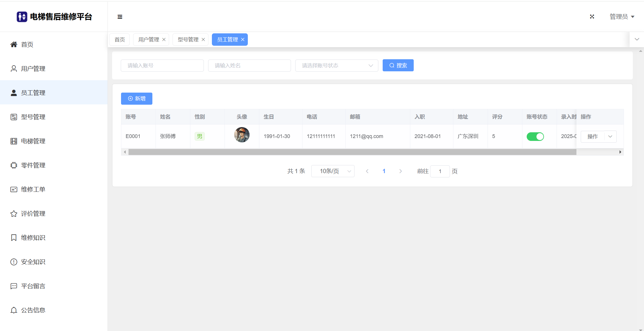Open 评价管理 star icon in sidebar
The height and width of the screenshot is (331, 644).
(x=14, y=214)
